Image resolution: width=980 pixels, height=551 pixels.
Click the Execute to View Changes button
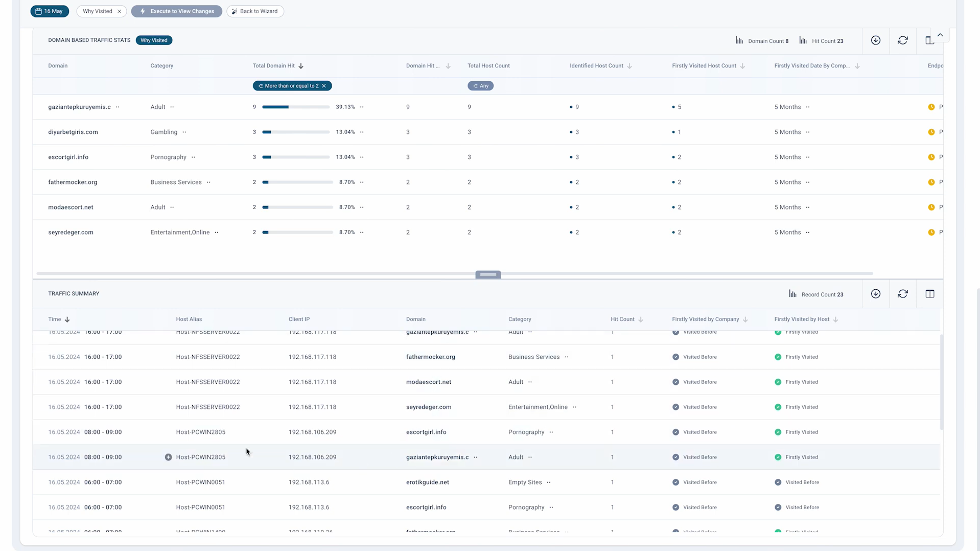[176, 11]
